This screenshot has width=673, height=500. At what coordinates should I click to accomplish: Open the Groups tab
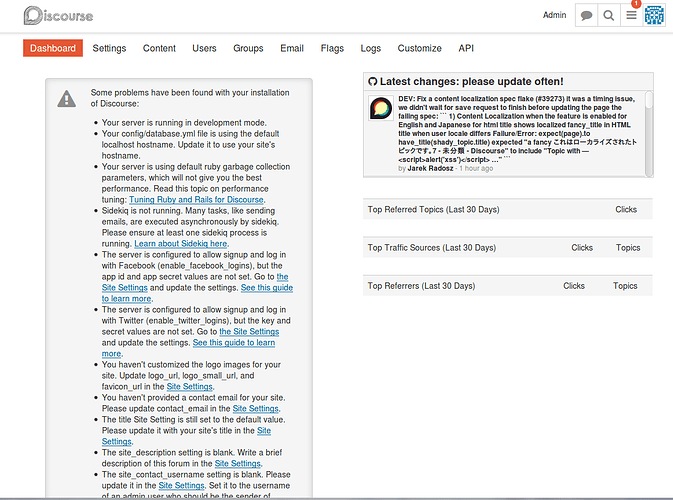click(x=248, y=48)
